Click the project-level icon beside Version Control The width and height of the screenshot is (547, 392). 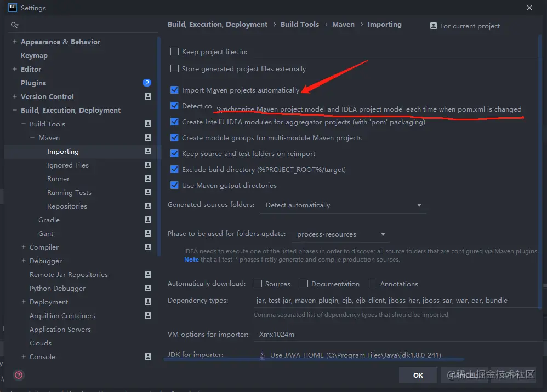click(x=148, y=96)
